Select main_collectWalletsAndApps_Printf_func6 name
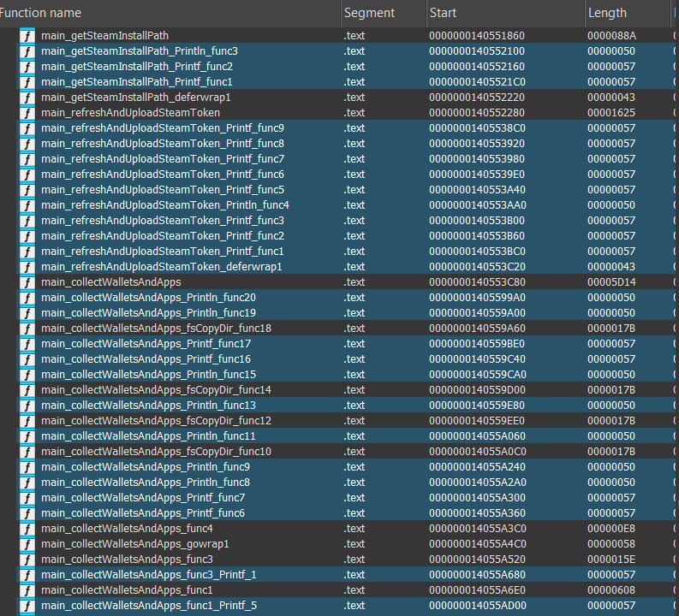The height and width of the screenshot is (616, 679). pyautogui.click(x=143, y=513)
